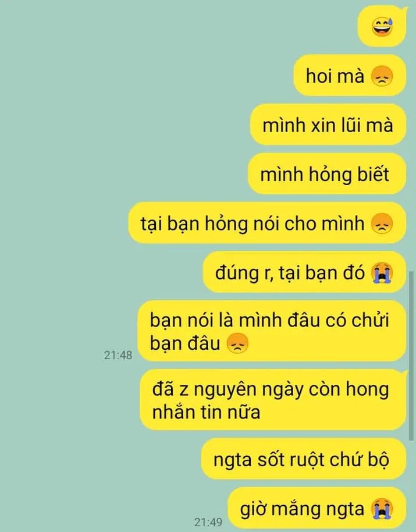Click the crying emoji after 'giờ mắng ngta'
This screenshot has width=416, height=532.
coord(382,509)
